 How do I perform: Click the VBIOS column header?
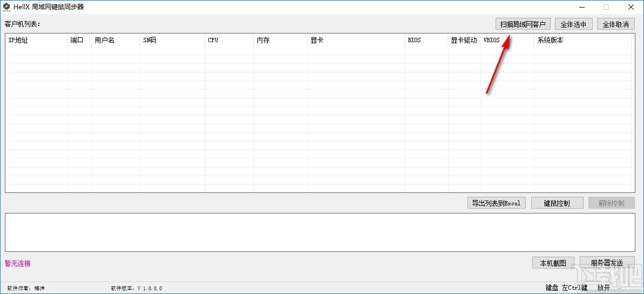coord(507,41)
